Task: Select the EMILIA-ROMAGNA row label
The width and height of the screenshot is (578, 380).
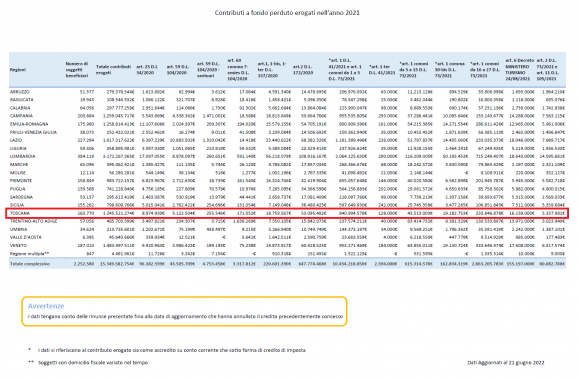Action: (29, 124)
